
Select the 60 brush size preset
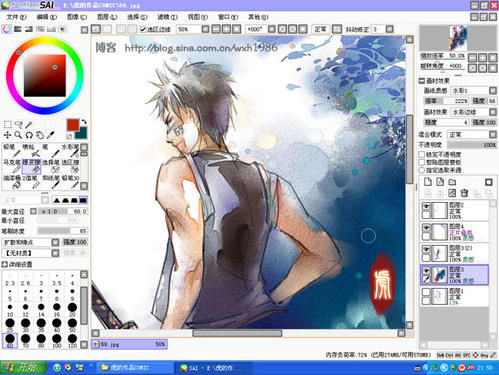[10, 341]
